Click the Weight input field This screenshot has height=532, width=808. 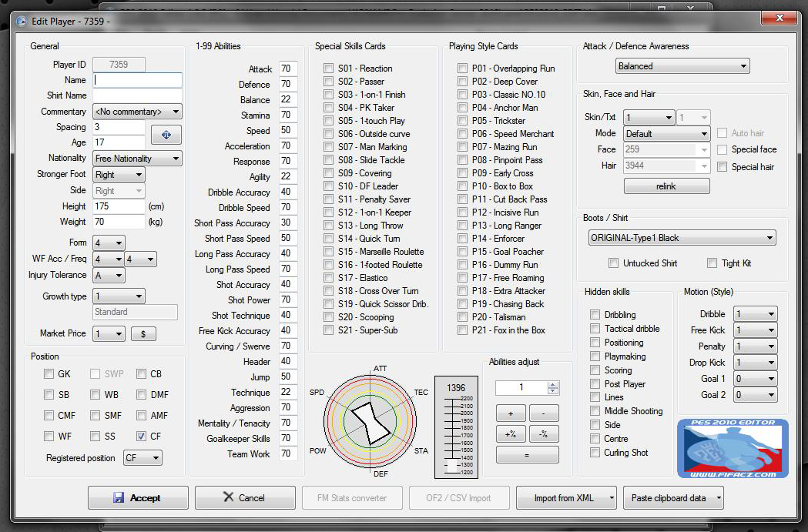(119, 222)
